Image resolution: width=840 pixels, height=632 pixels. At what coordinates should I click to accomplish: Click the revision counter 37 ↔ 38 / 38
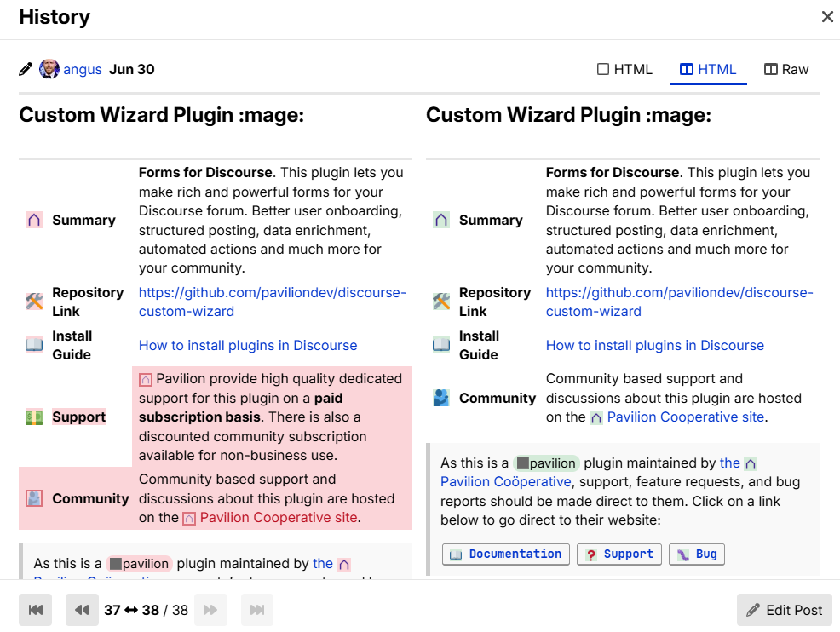point(147,610)
